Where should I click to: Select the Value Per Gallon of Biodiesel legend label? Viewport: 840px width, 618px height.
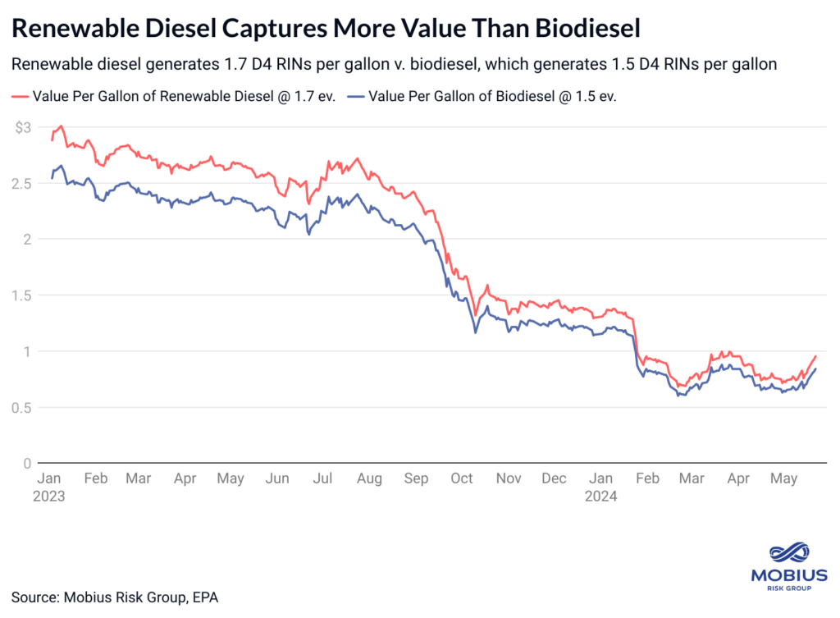pyautogui.click(x=492, y=96)
